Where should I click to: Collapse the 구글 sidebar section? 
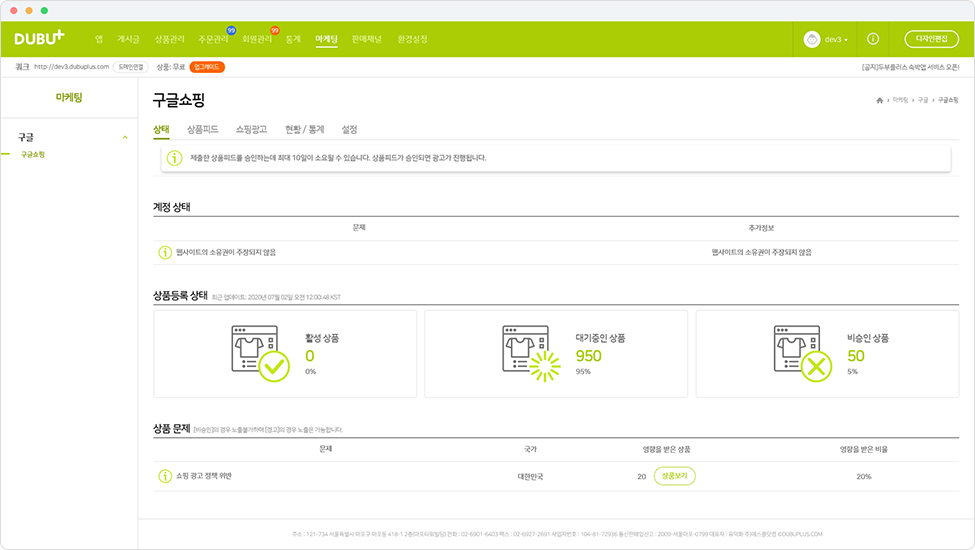tap(125, 137)
